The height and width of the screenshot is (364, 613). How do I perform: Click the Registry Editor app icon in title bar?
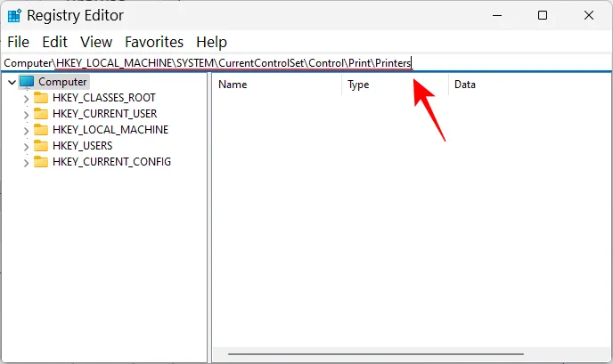14,16
